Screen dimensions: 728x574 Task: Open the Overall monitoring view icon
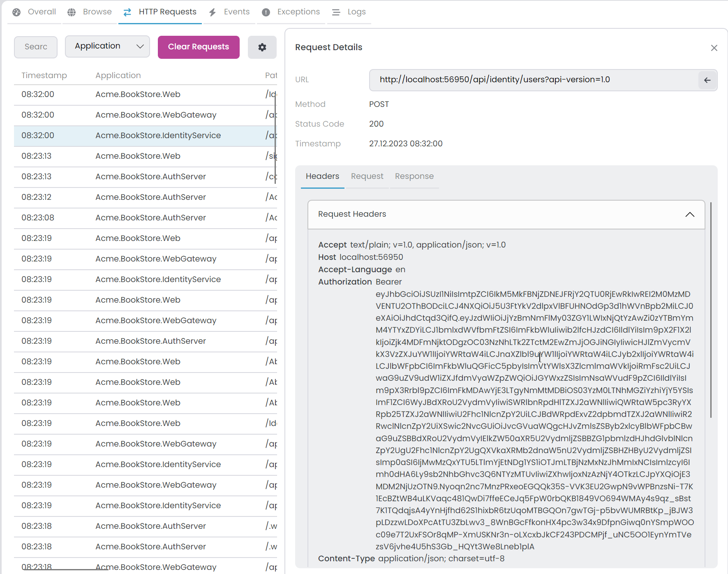point(16,12)
